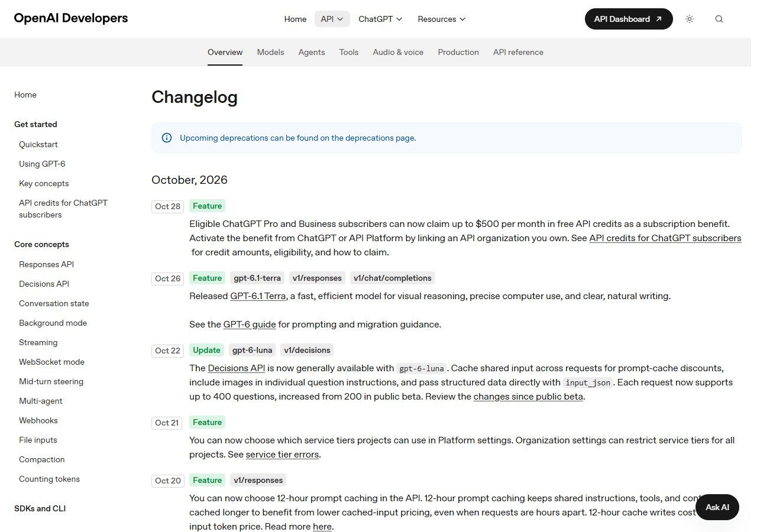Open Mid-turn steering sidebar page
Screen dimensions: 757x532
click(51, 381)
